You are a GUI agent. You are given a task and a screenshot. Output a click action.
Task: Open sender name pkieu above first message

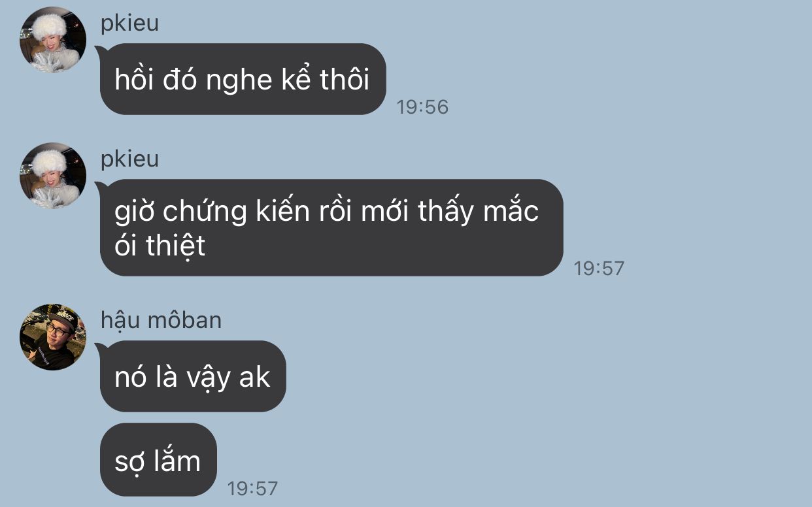129,25
